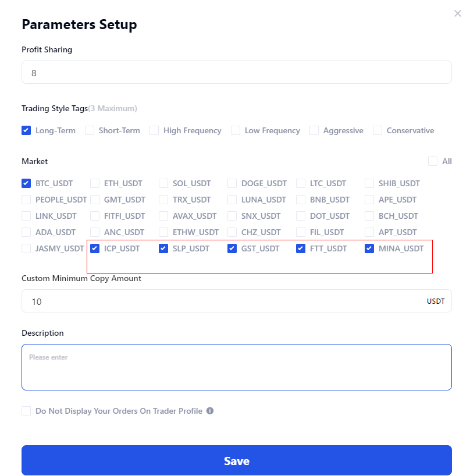The width and height of the screenshot is (470, 476).
Task: Check the SHIB_USDT market box
Action: tap(369, 183)
